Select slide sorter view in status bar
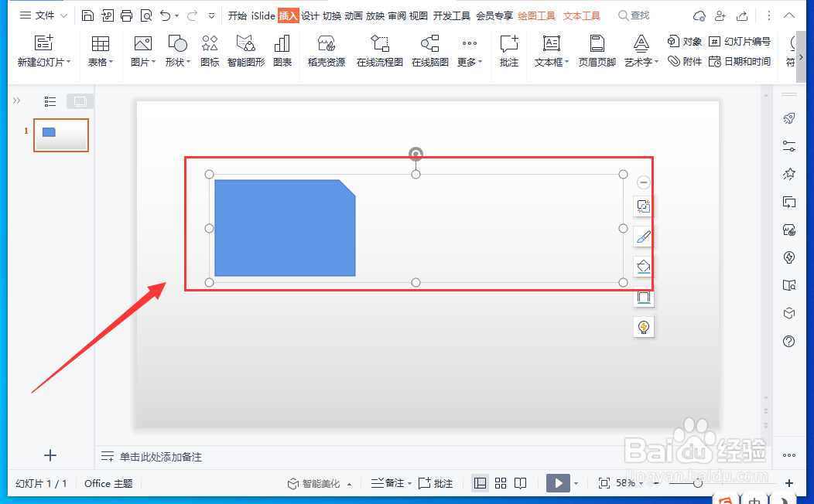 501,483
